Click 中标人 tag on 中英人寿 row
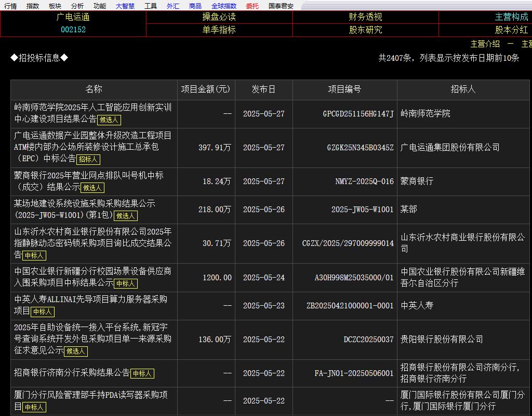 coord(43,311)
